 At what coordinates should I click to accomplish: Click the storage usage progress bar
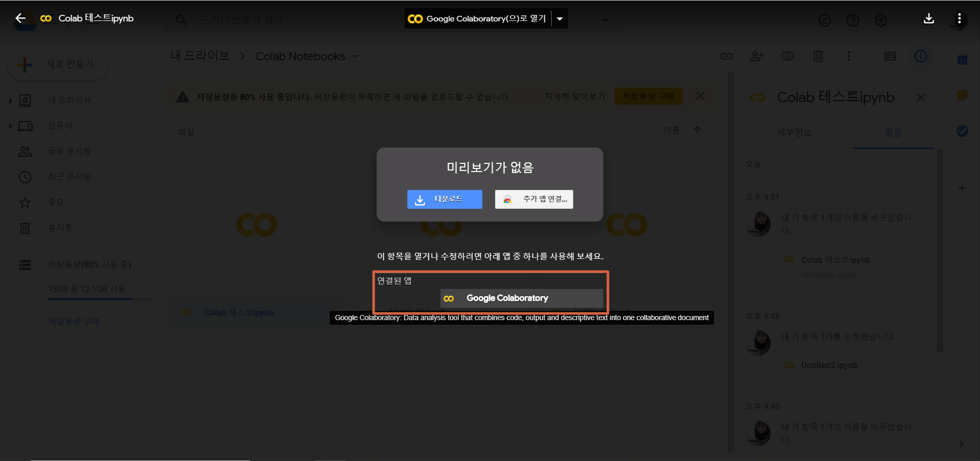coord(100,299)
